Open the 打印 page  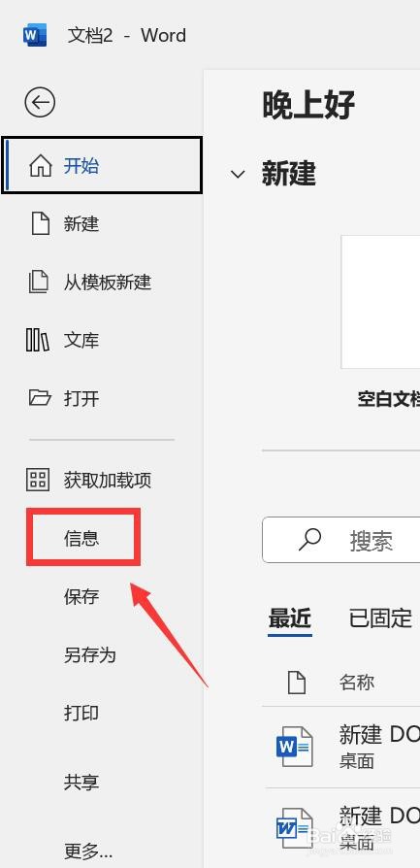pos(81,713)
